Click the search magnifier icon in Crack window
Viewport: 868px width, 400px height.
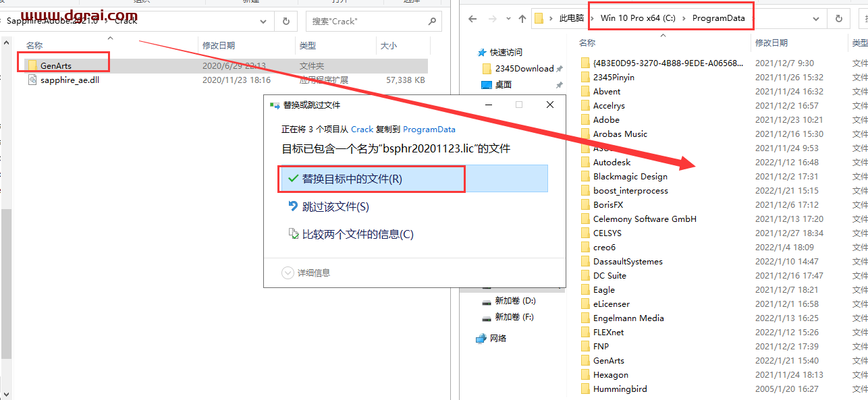(x=433, y=22)
